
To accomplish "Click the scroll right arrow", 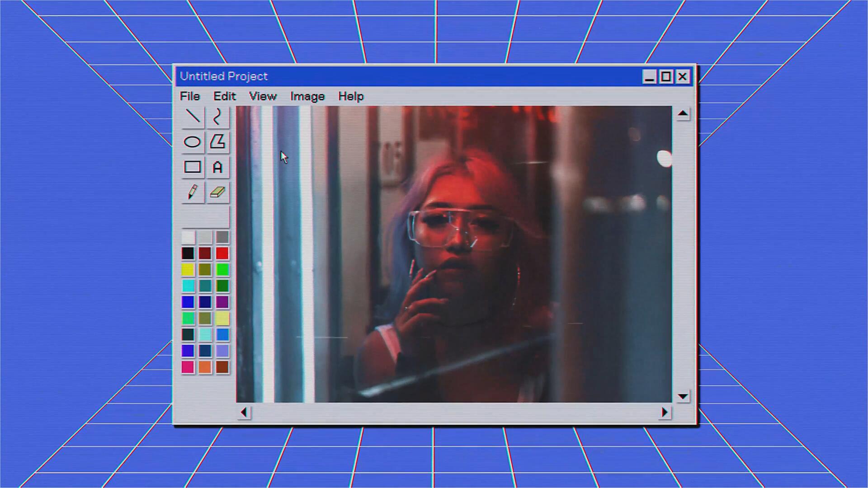I will pyautogui.click(x=664, y=412).
